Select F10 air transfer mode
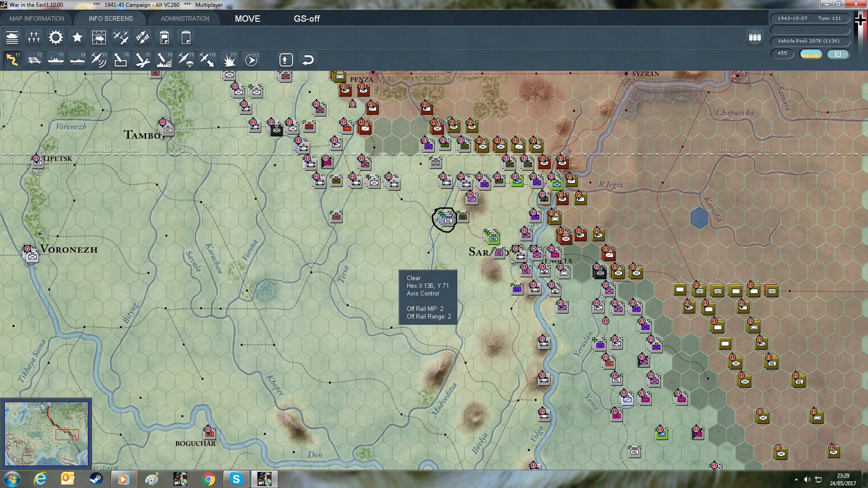Image resolution: width=868 pixels, height=488 pixels. click(208, 60)
